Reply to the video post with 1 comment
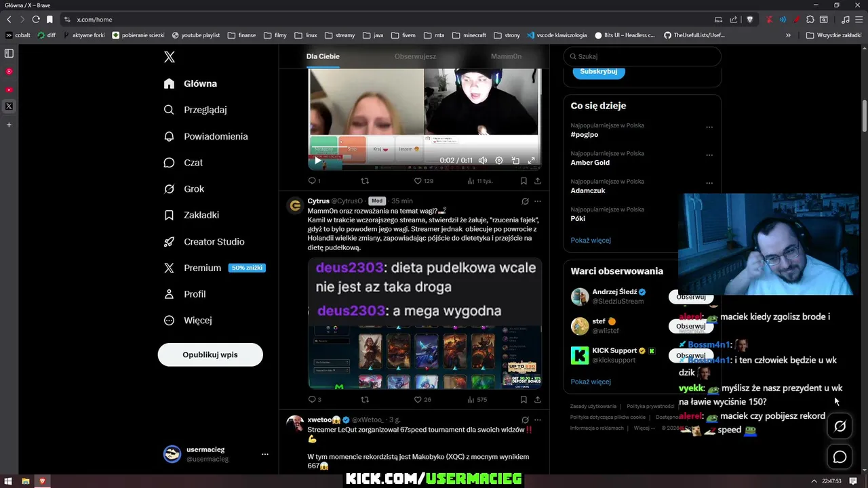This screenshot has width=868, height=488. coord(315,181)
